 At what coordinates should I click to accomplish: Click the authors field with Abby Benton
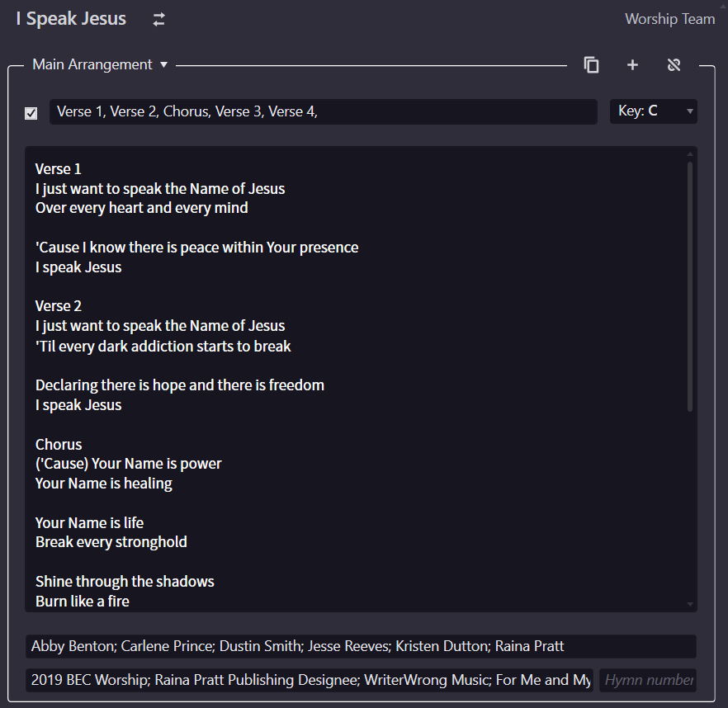click(361, 646)
